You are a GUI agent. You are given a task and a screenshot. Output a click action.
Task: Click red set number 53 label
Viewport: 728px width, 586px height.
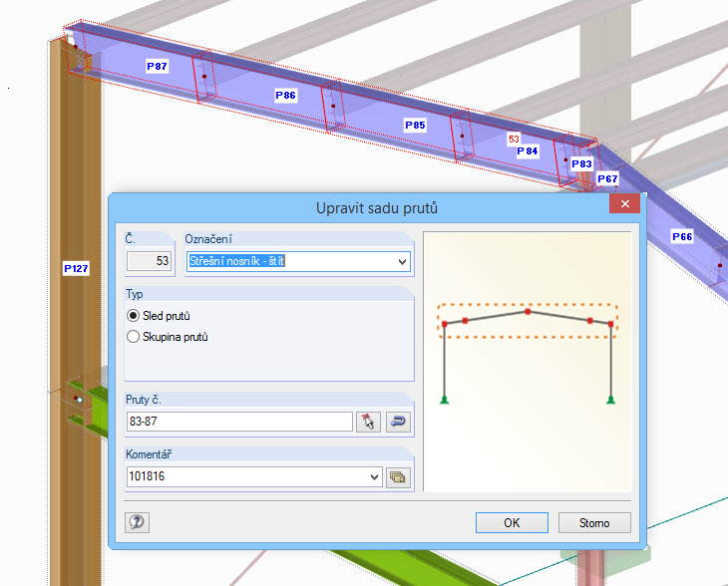click(514, 139)
